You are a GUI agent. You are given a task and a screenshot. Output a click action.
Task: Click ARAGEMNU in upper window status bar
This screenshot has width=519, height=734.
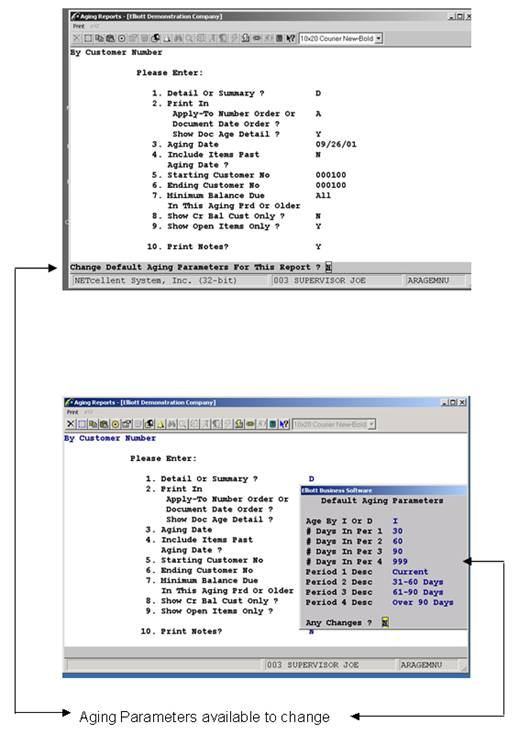[428, 280]
